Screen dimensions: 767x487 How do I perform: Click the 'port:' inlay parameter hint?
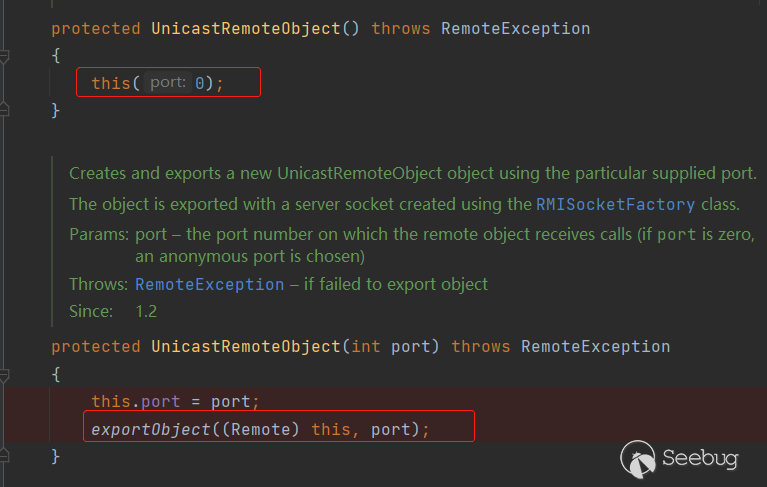(x=168, y=83)
